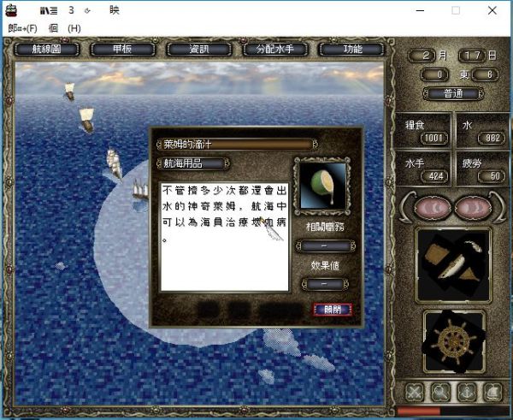Click the sails adjustment panel
This screenshot has width=513, height=420.
coord(453,265)
